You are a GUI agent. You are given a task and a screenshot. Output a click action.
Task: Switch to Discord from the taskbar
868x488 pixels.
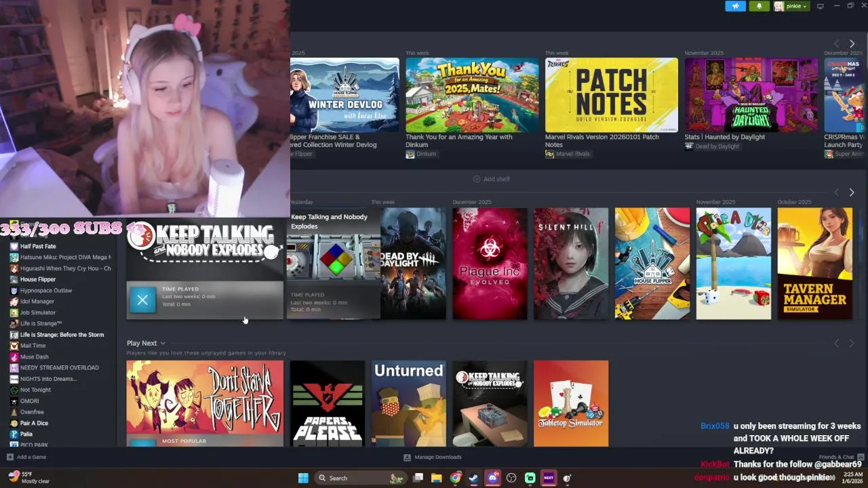click(x=492, y=478)
